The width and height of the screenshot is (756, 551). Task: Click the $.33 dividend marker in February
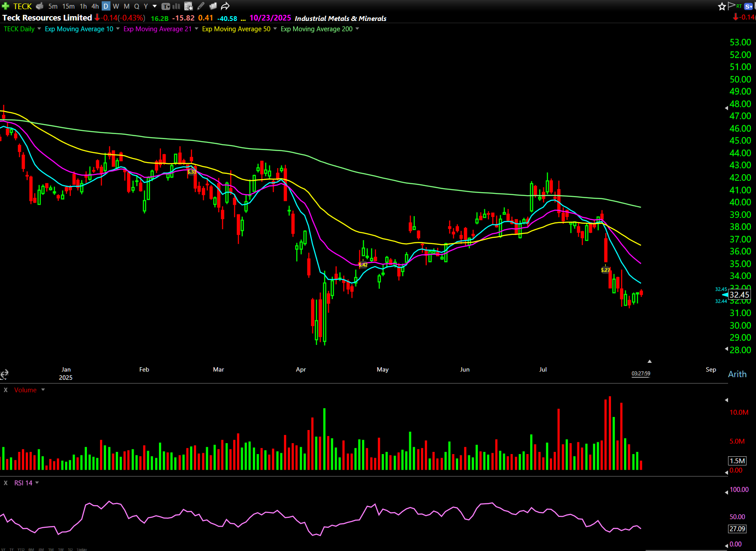(x=192, y=172)
